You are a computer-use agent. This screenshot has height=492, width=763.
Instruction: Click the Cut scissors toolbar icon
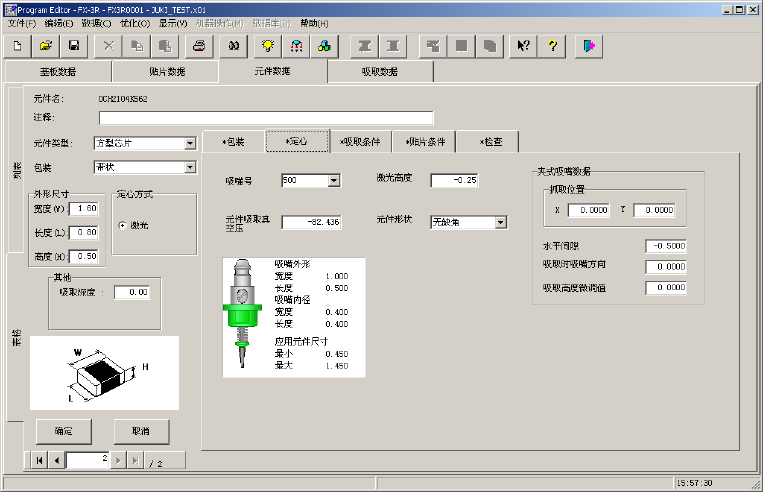pyautogui.click(x=109, y=46)
